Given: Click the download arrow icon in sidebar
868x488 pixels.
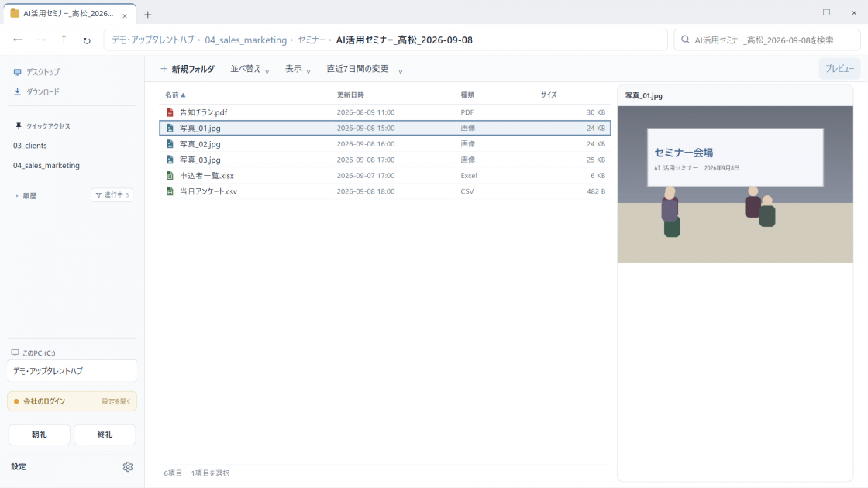Looking at the screenshot, I should pos(18,92).
